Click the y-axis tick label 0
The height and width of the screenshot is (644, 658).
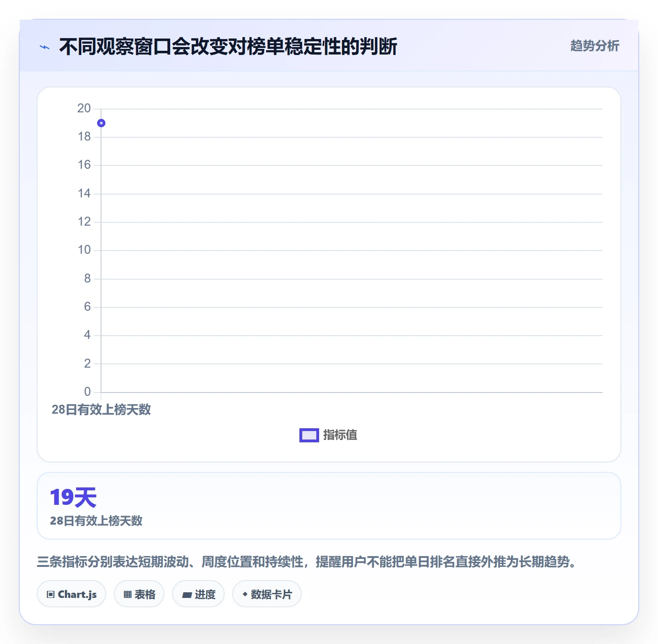point(87,392)
